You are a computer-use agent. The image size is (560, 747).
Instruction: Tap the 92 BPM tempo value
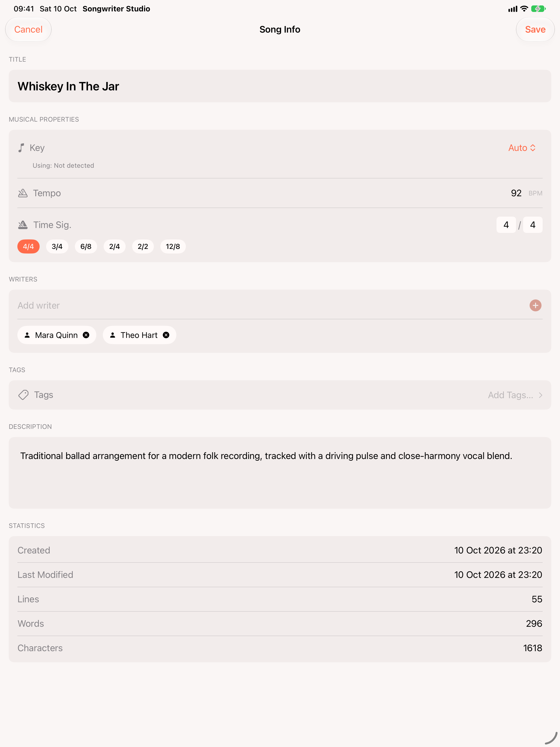coord(516,193)
